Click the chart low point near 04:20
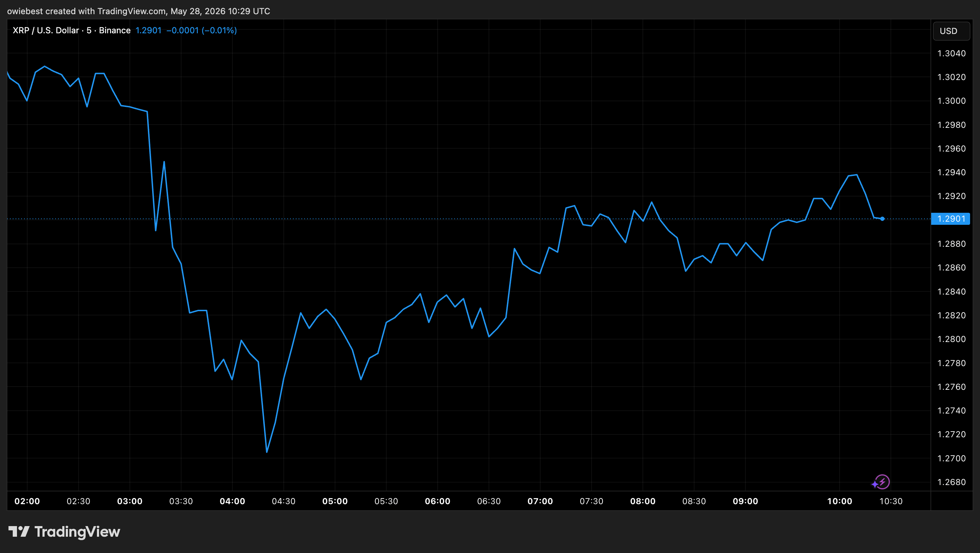 coord(267,452)
